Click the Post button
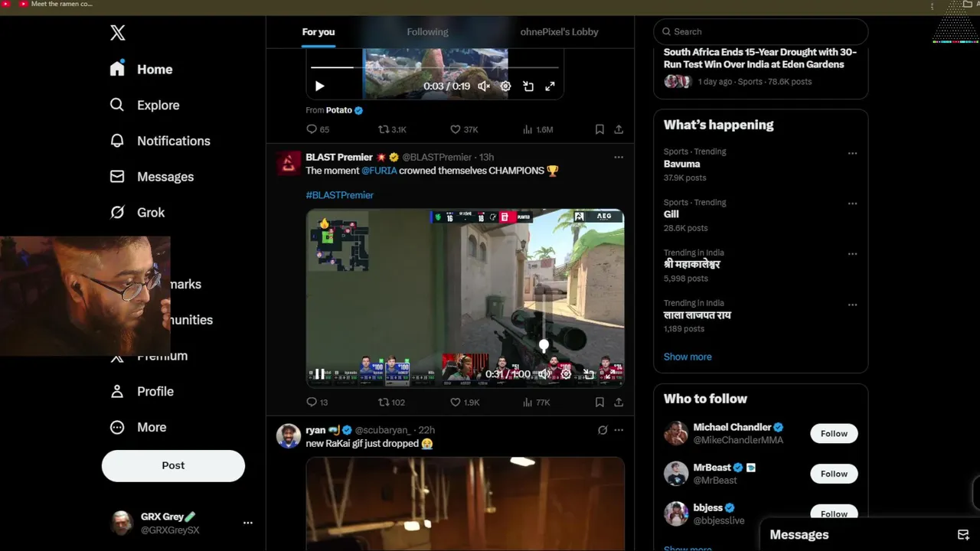Screen dimensions: 980x551 pyautogui.click(x=173, y=465)
